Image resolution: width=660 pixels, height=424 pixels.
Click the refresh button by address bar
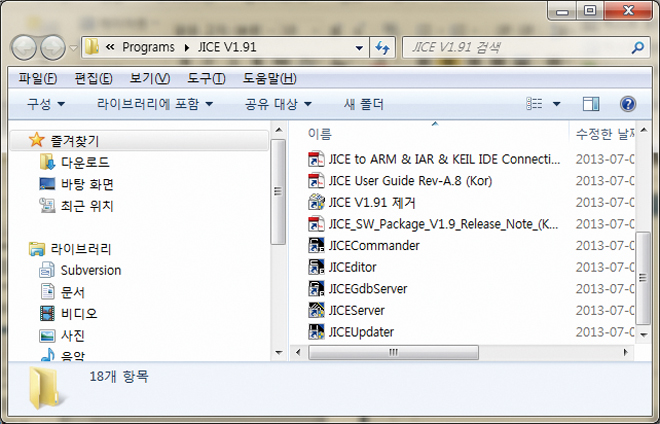point(383,48)
